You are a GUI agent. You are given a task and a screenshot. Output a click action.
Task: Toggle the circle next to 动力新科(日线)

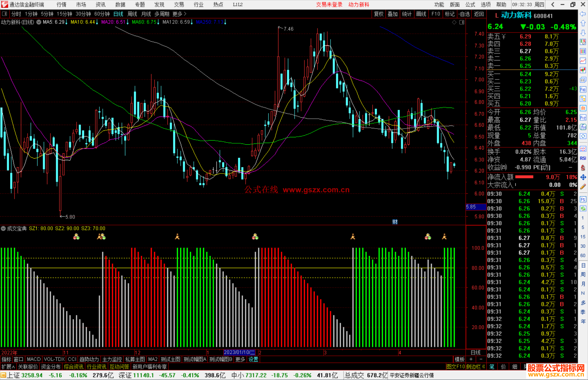[39, 22]
